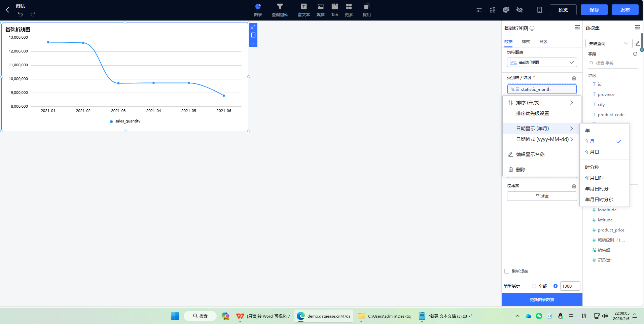Switch to the 样式 tab

(526, 42)
